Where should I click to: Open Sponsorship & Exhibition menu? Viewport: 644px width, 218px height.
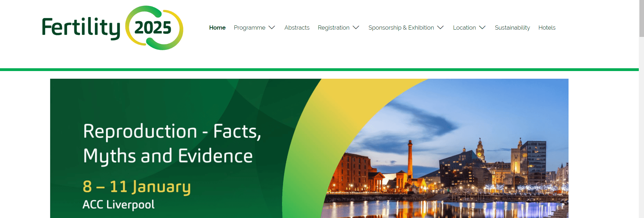tap(401, 28)
